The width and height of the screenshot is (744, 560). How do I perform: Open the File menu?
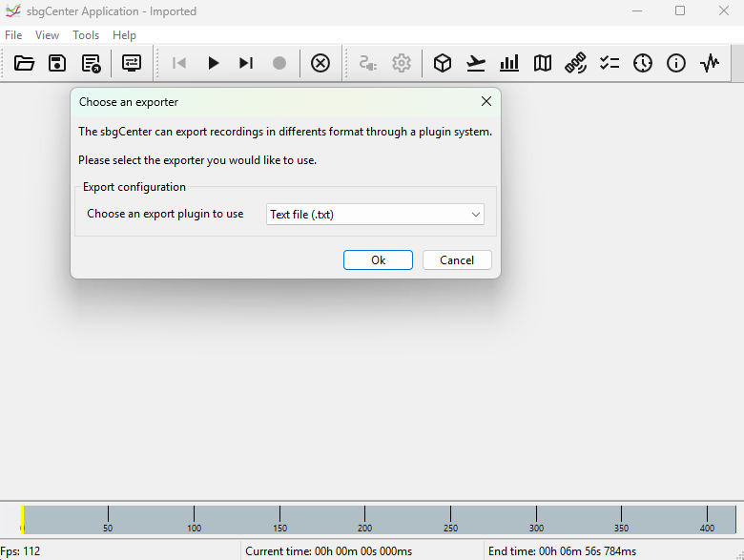pos(13,35)
